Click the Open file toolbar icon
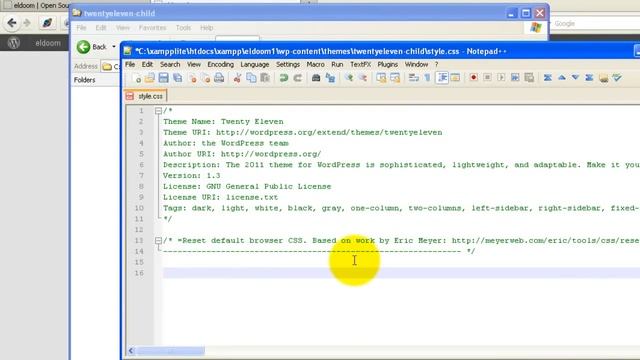Viewport: 640px width, 360px height. (x=150, y=78)
